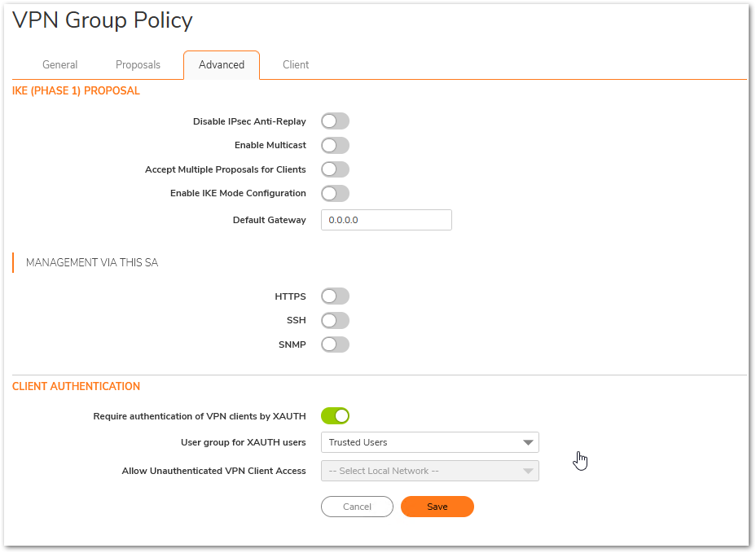Click the Default Gateway input field
The width and height of the screenshot is (756, 553).
click(386, 220)
